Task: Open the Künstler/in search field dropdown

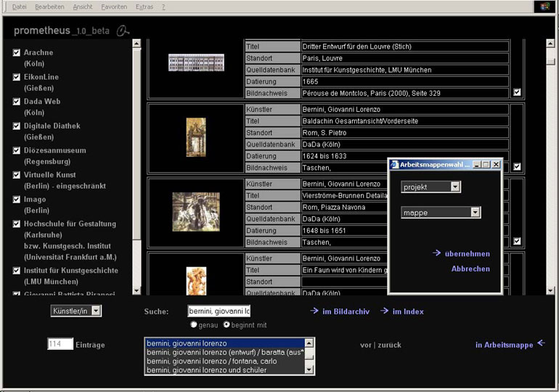Action: (x=97, y=311)
